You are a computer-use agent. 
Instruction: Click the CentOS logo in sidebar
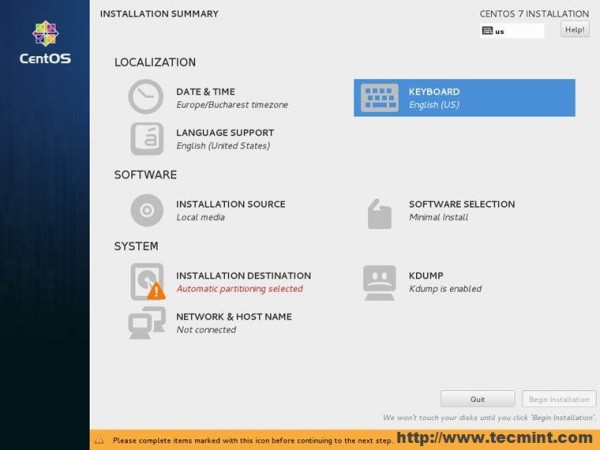(x=46, y=42)
